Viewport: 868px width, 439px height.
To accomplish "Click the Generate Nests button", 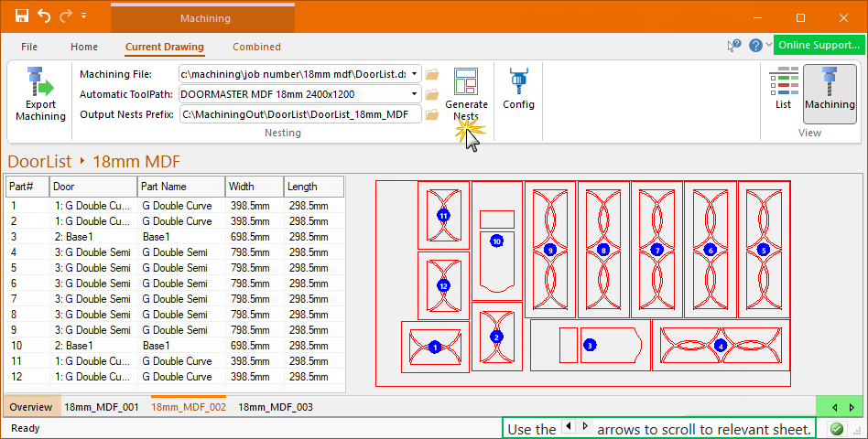I will (x=466, y=94).
